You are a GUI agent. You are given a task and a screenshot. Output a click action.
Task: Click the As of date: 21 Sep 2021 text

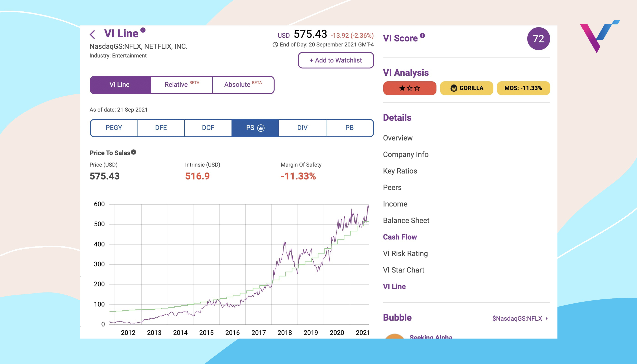point(118,110)
